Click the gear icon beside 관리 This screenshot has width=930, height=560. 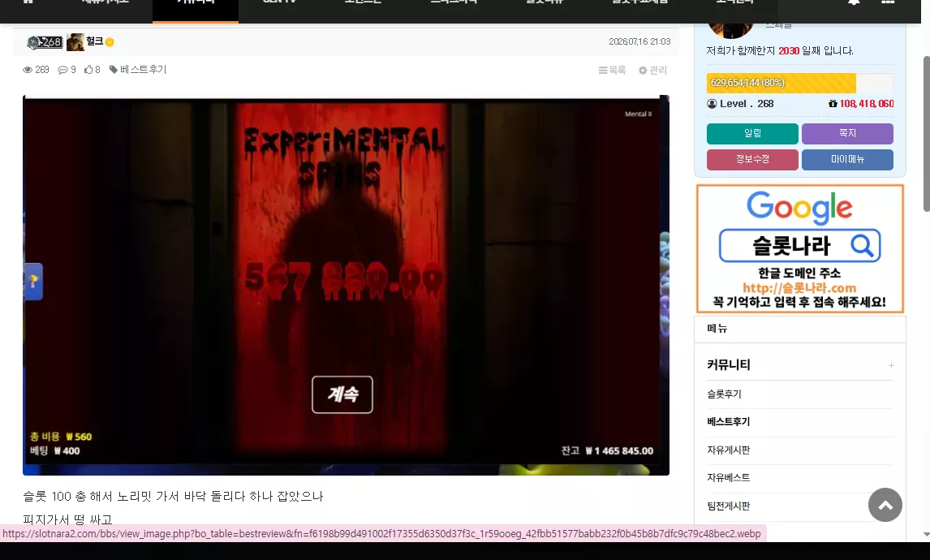point(643,70)
